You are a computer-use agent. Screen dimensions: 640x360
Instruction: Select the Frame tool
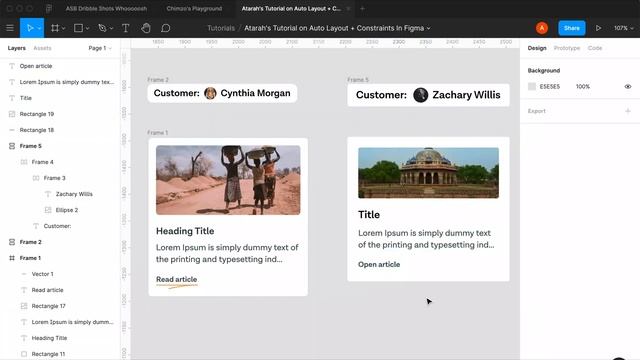[x=55, y=28]
